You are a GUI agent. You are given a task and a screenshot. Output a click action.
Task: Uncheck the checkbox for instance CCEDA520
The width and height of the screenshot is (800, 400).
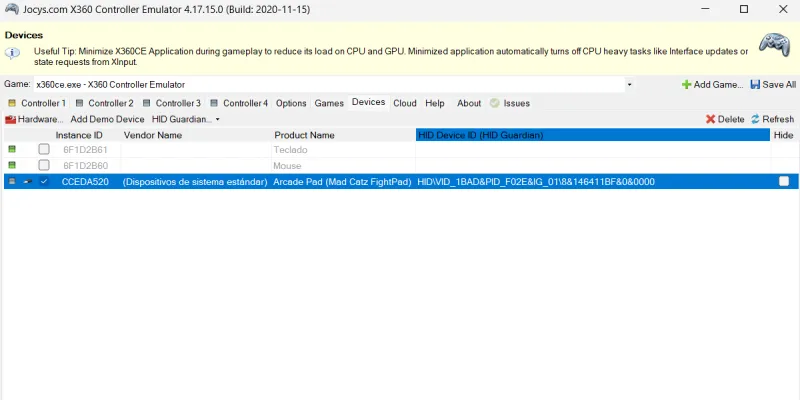coord(44,181)
